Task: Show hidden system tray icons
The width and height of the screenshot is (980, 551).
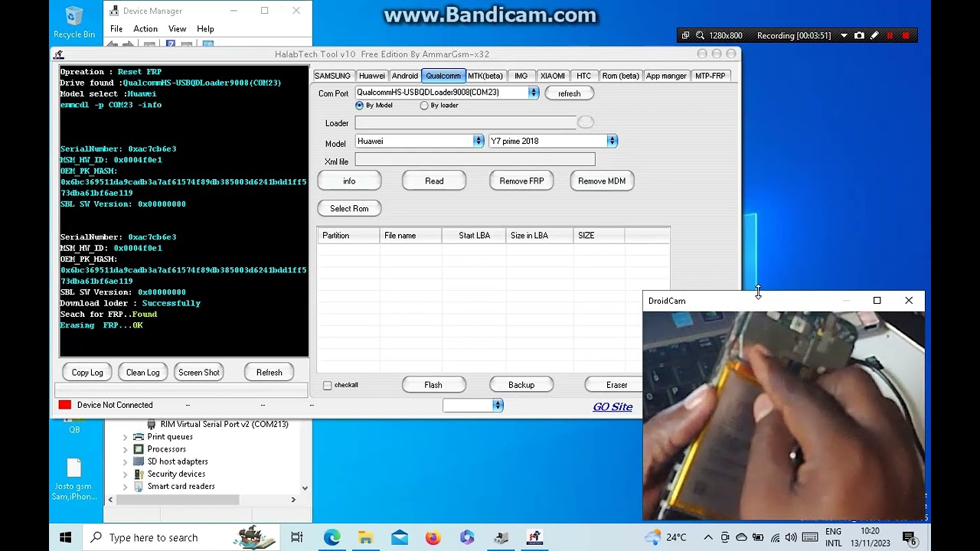Action: tap(708, 537)
